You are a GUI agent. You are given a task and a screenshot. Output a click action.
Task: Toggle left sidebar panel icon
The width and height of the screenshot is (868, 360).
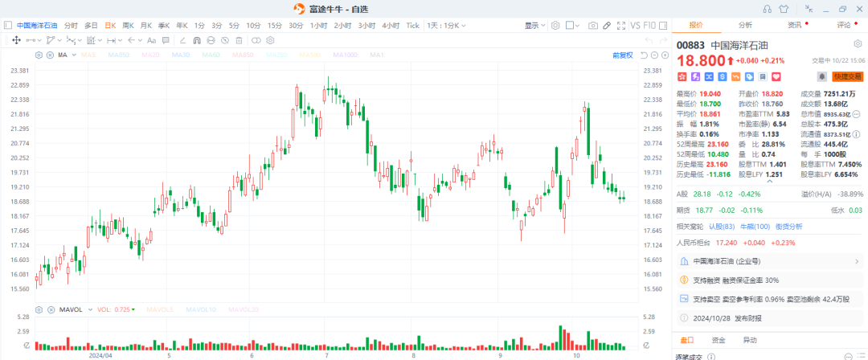8,26
